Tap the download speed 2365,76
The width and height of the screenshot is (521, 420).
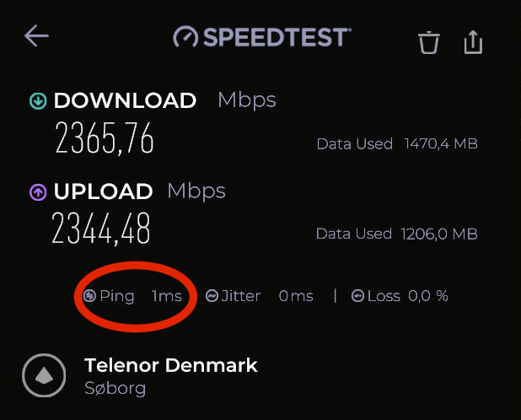click(x=105, y=137)
